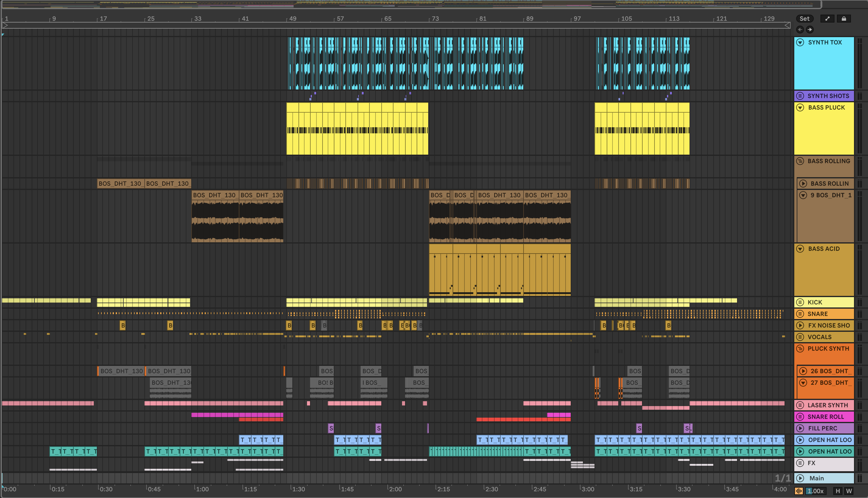Click the orange waveform icon at the bottom
This screenshot has width=868, height=498.
(799, 491)
